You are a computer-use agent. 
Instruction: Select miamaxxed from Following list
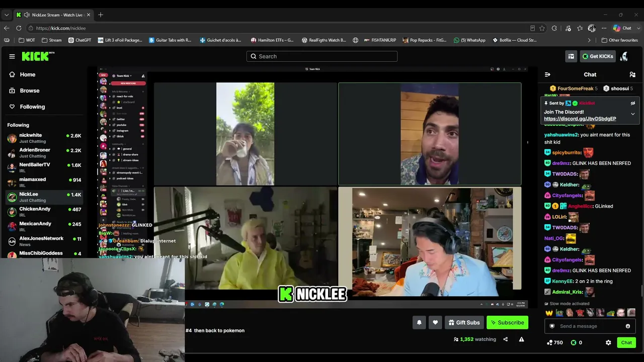pos(44,183)
